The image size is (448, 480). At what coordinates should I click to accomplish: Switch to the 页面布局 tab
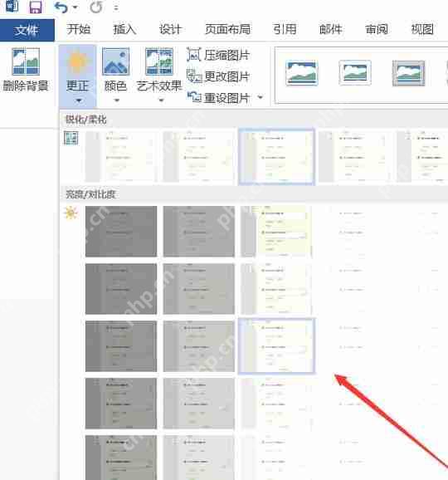[x=228, y=29]
